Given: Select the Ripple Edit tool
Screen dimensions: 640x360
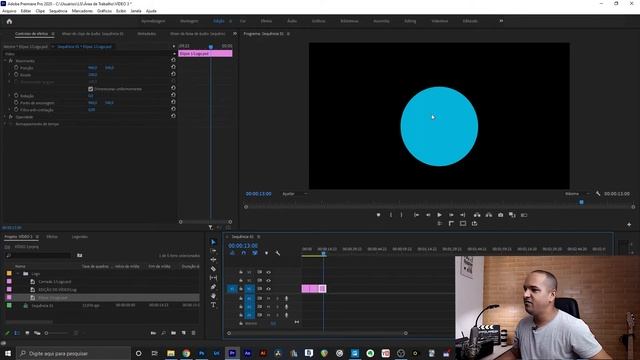Looking at the screenshot, I should point(213,260).
